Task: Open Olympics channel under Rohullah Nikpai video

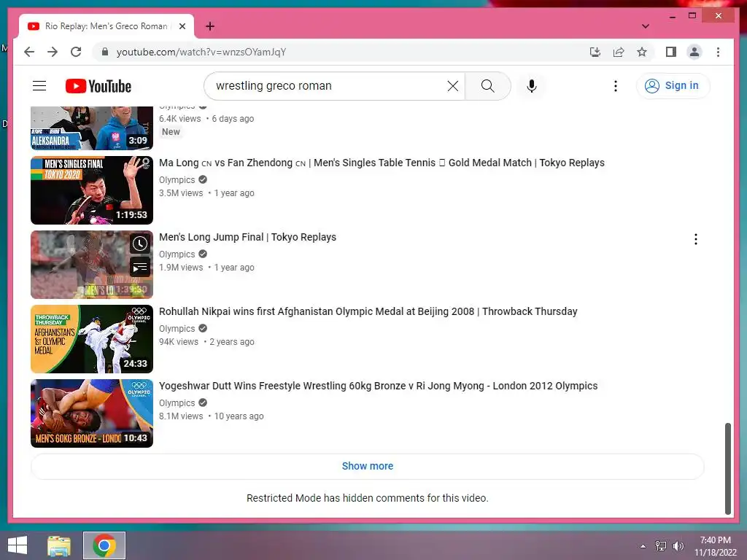Action: [177, 329]
